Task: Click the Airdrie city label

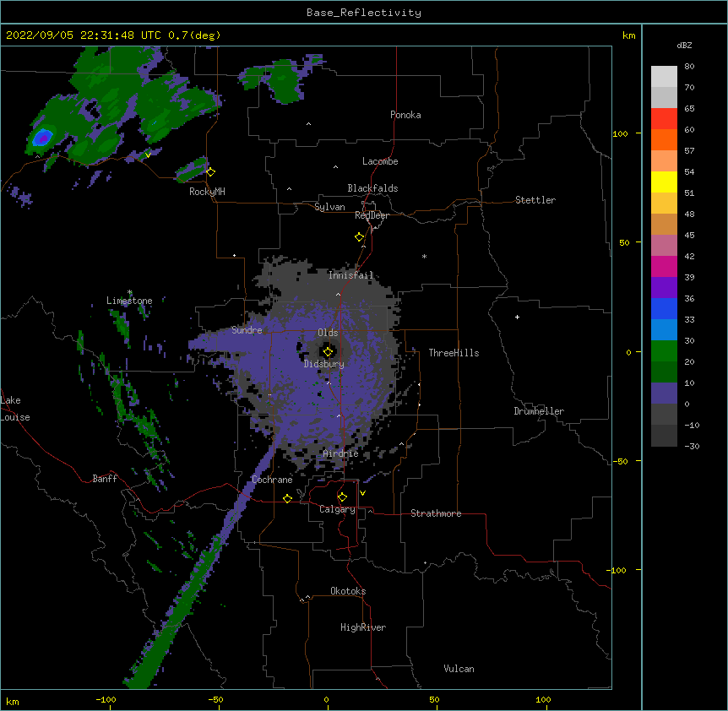Action: click(x=340, y=453)
